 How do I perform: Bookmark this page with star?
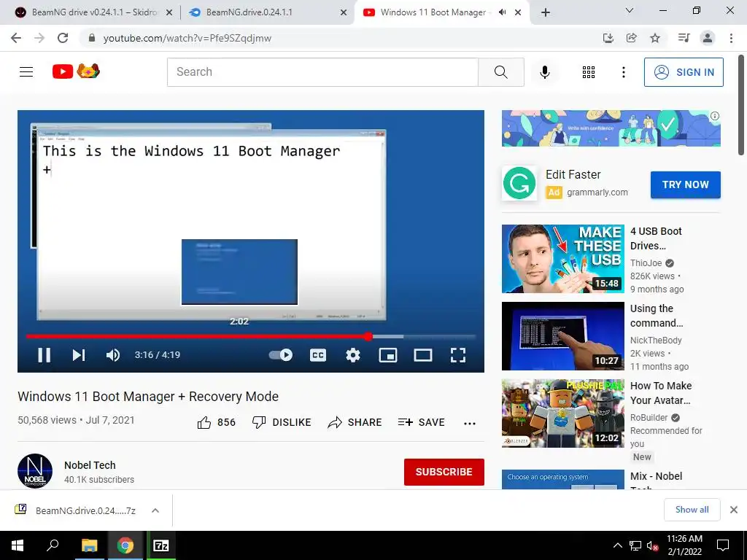pos(655,38)
